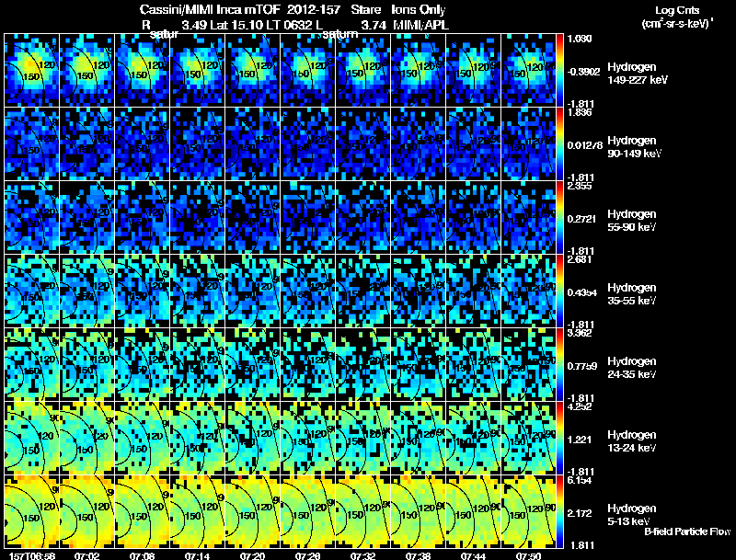Viewport: 736px width, 560px height.
Task: Click the 07:32 panel in 13-24 keV row
Action: [362, 438]
